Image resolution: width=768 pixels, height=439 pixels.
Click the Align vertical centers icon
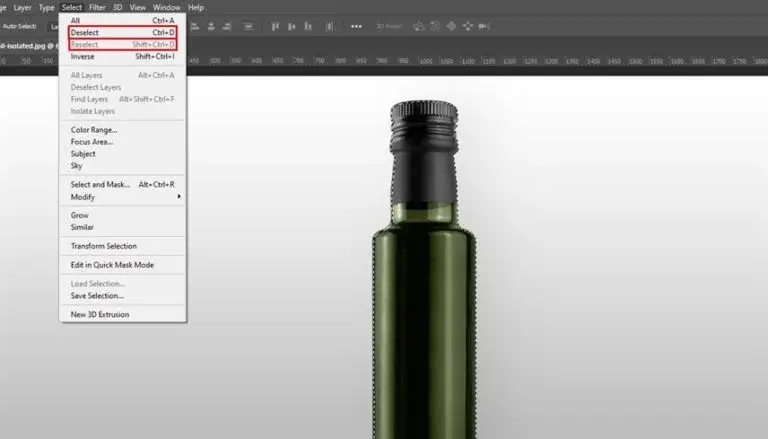(x=291, y=26)
